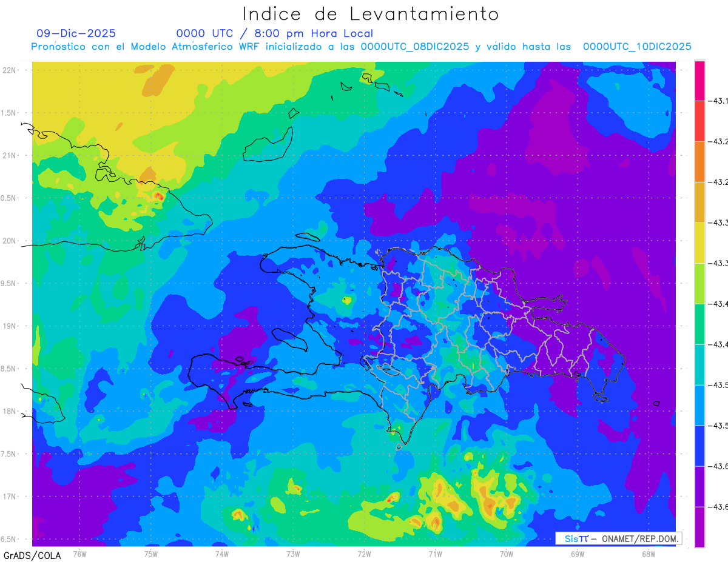This screenshot has height=562, width=728.
Task: Click the '0000 UTC / 8:00 pm Hora Local' text
Action: (x=274, y=33)
